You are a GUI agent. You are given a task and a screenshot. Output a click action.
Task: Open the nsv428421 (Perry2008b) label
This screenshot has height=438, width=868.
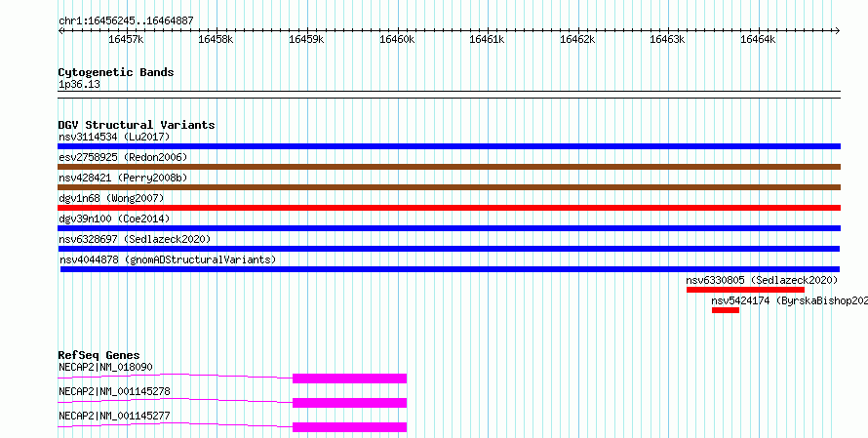pyautogui.click(x=123, y=178)
